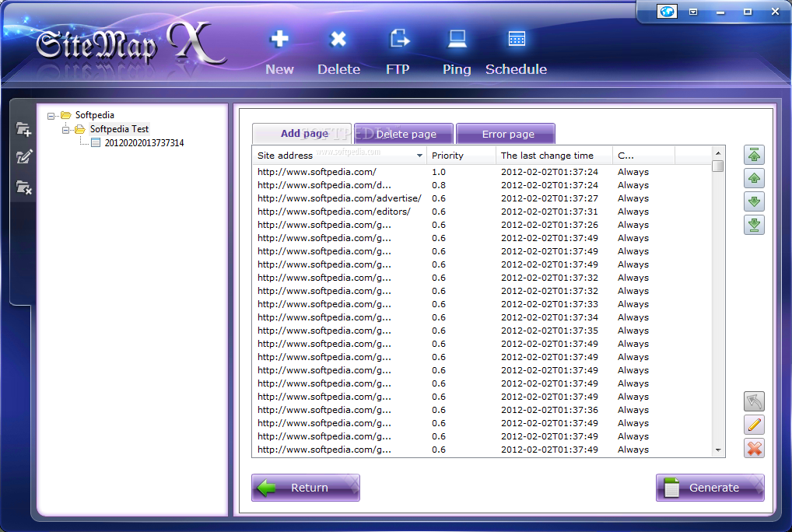This screenshot has width=792, height=532.
Task: Click the 1.0 priority cell
Action: point(439,172)
